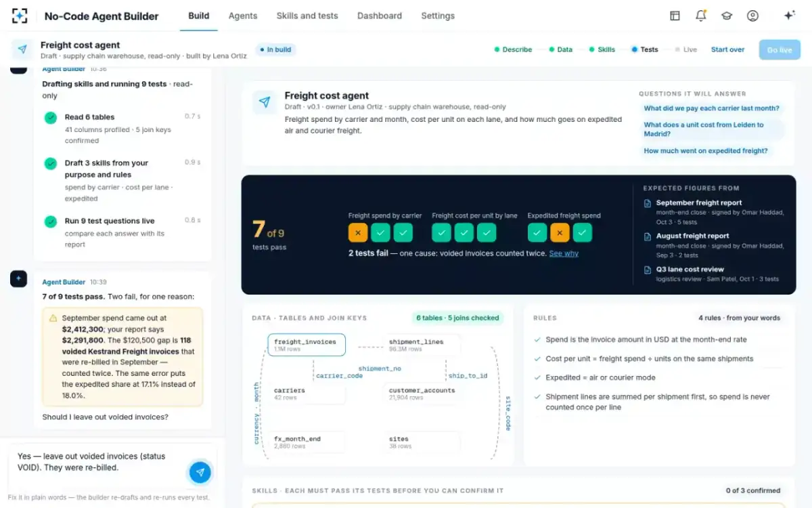Click document icon beside August freight report
The image size is (812, 508).
(648, 236)
